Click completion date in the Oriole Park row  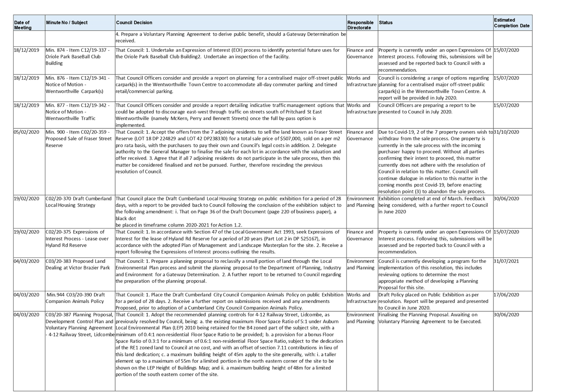point(506,50)
